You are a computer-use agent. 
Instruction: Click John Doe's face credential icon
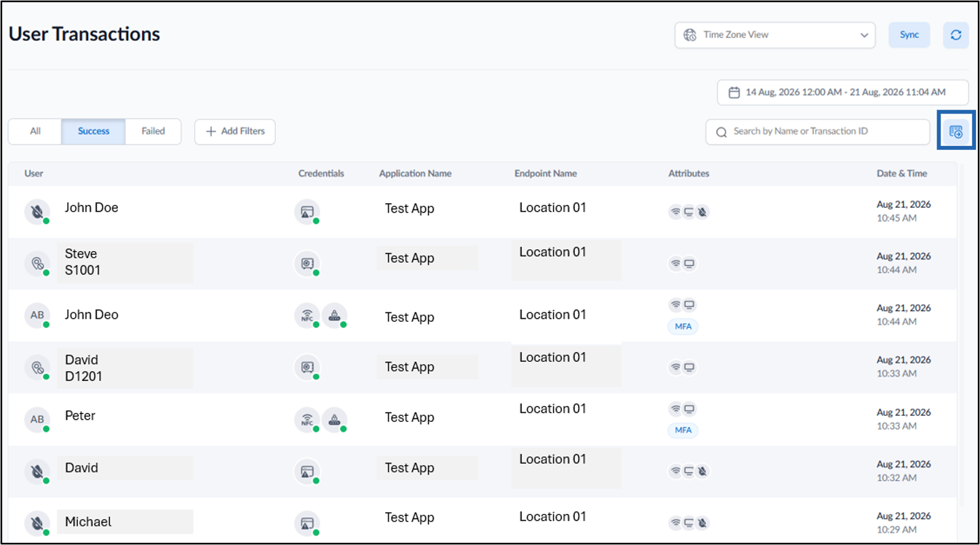[307, 212]
